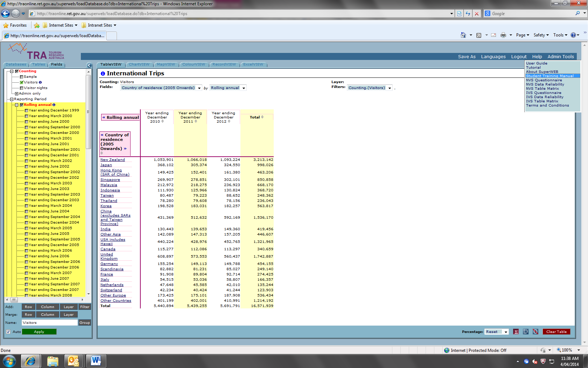Click the icon left of Clear Table
The width and height of the screenshot is (588, 368).
535,332
